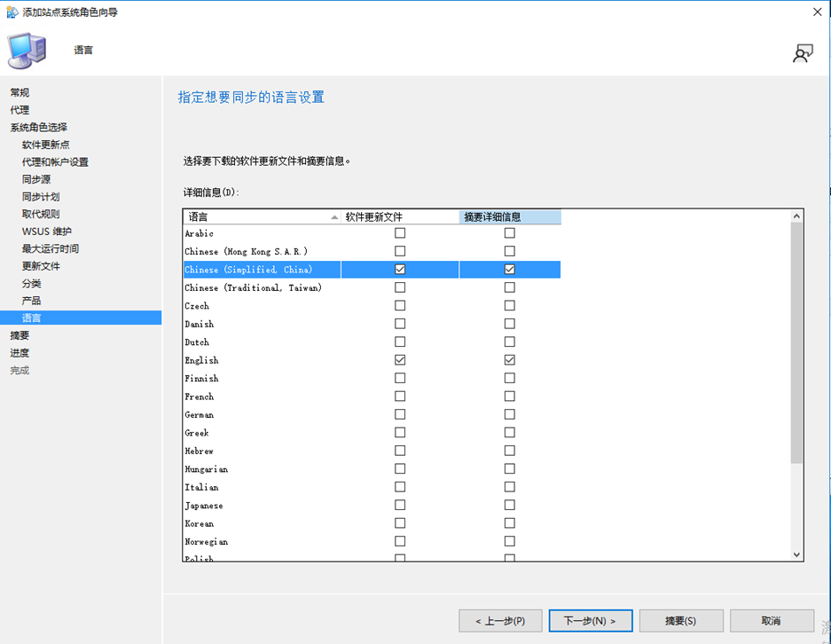
Task: Uncheck software update files for Chinese Simplified
Action: point(400,270)
